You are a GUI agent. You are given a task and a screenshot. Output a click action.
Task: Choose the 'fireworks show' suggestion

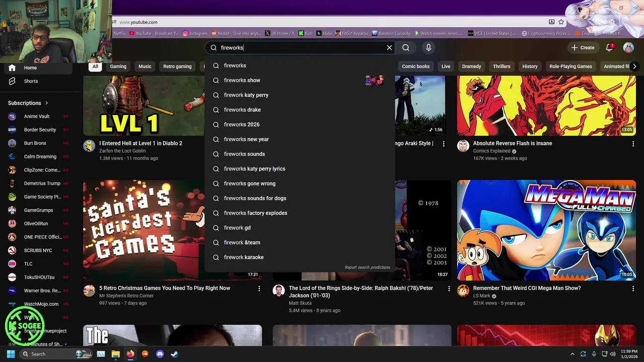click(300, 80)
